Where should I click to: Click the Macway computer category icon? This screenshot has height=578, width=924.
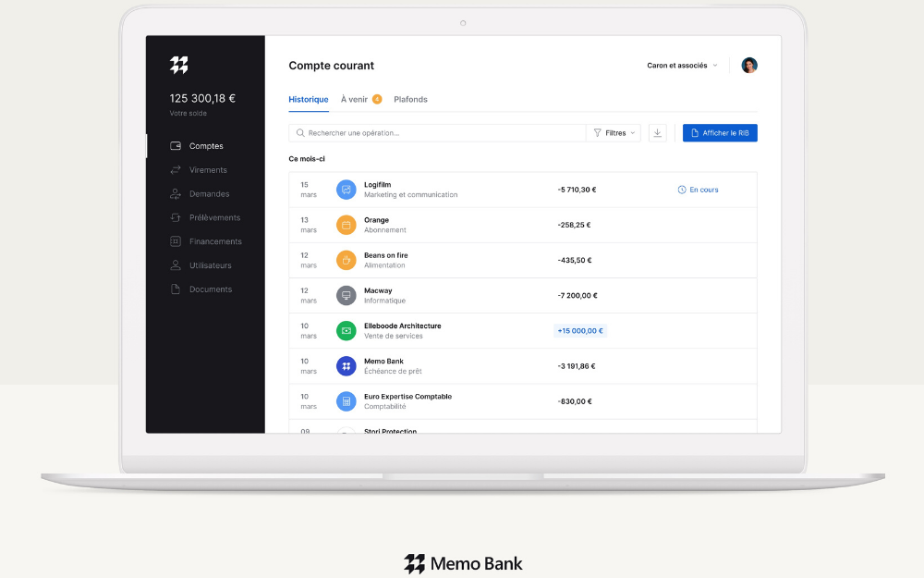[346, 296]
